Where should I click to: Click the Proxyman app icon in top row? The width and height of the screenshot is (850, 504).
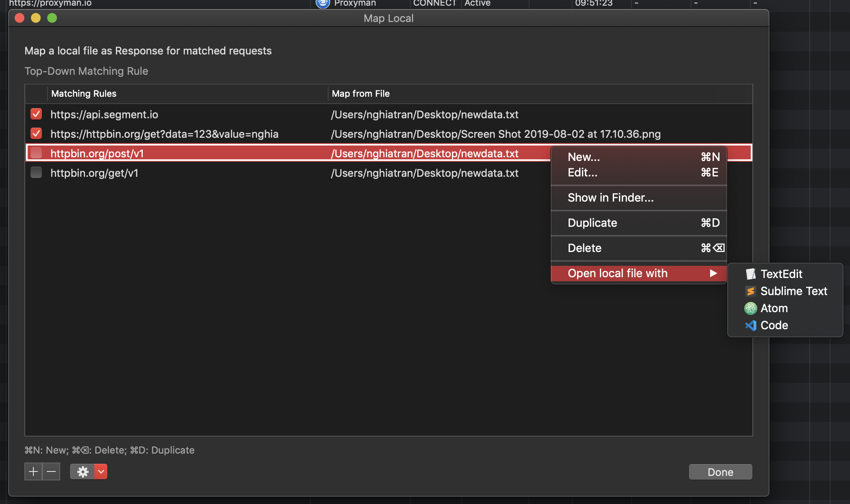(323, 3)
